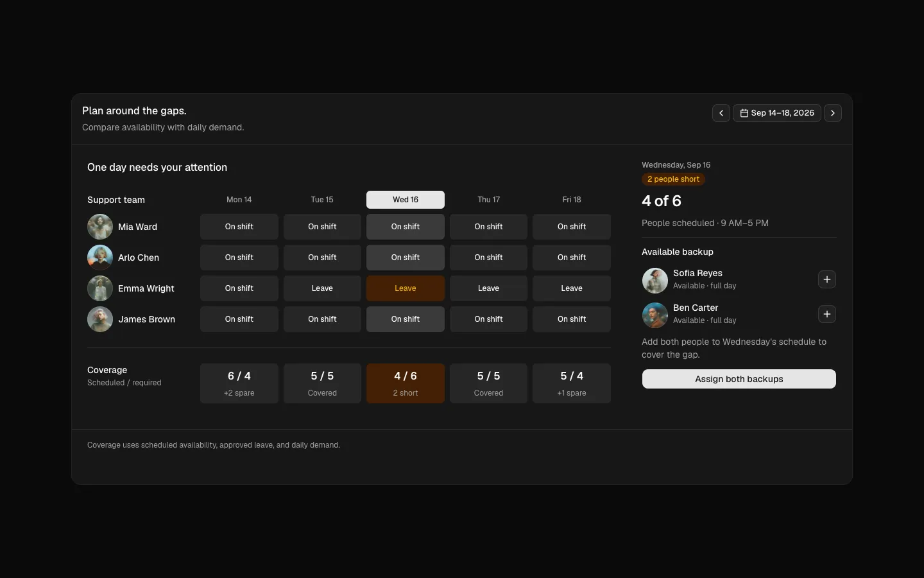This screenshot has height=578, width=924.
Task: Add Ben Carter as backup
Action: 827,314
